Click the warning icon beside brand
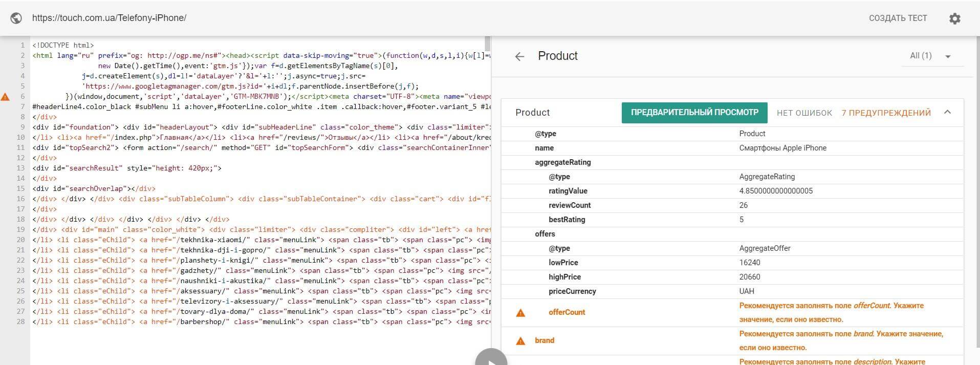Screen dimensions: 980x365 [x=520, y=341]
